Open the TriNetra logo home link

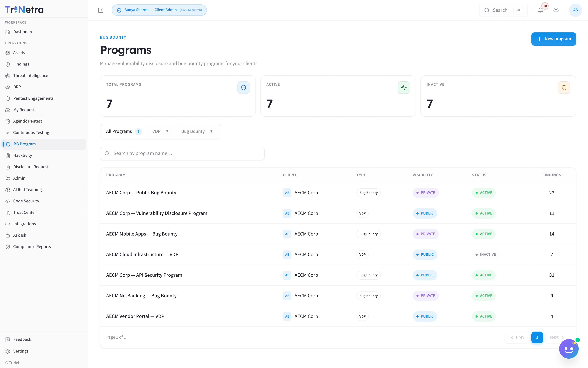click(24, 10)
